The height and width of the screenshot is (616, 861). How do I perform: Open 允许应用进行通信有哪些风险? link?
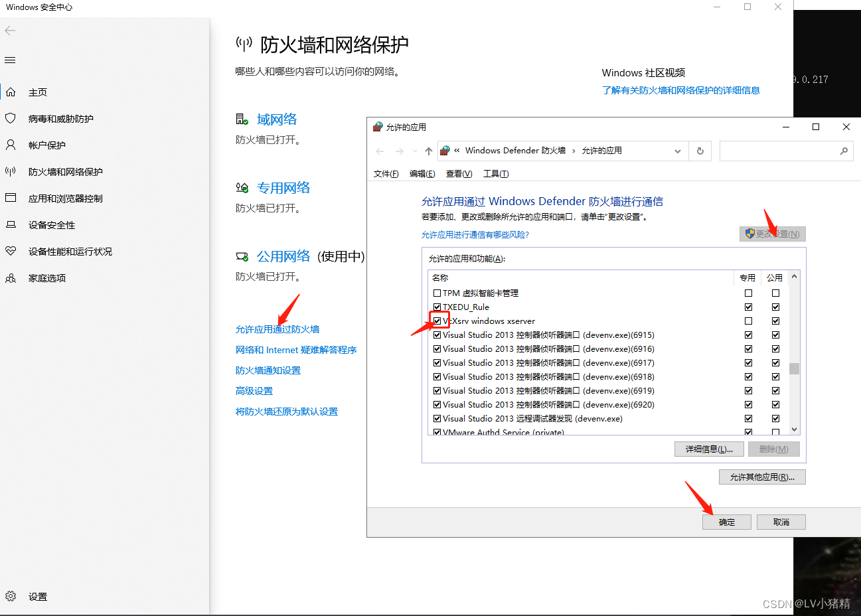tap(475, 235)
